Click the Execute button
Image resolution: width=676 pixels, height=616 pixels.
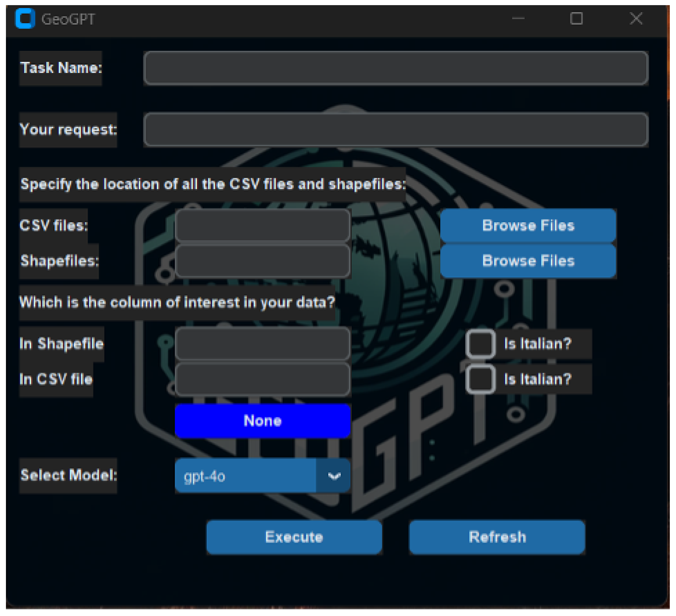(x=294, y=537)
